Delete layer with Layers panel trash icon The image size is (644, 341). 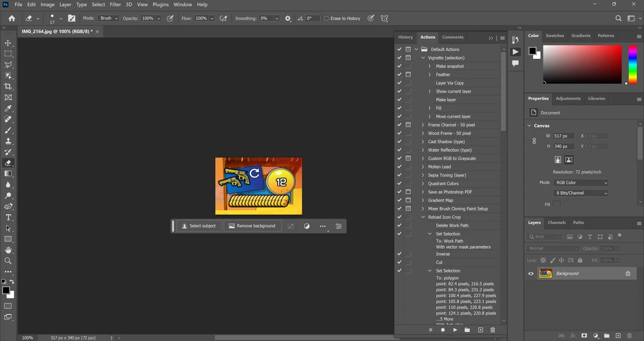[629, 336]
